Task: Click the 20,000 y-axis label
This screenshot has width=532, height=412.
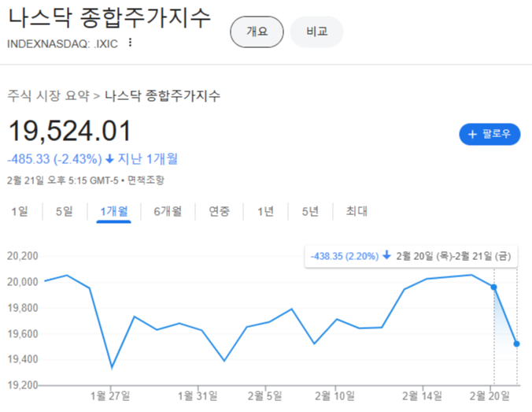Action: click(22, 282)
